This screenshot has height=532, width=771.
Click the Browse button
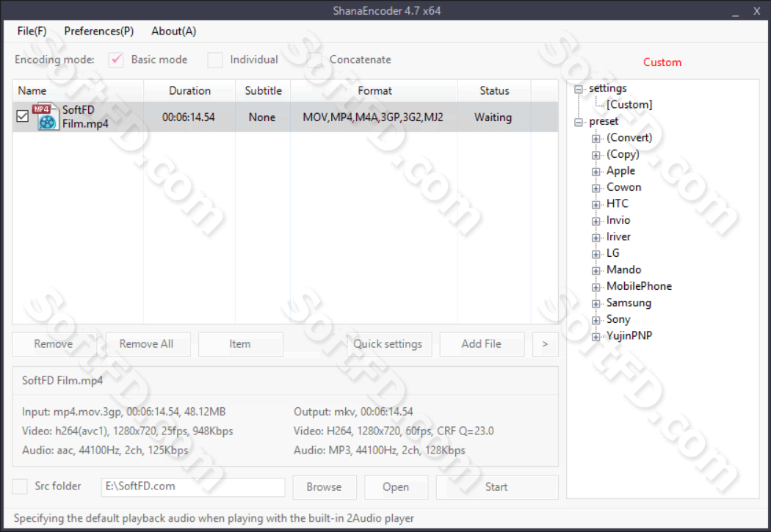(324, 487)
